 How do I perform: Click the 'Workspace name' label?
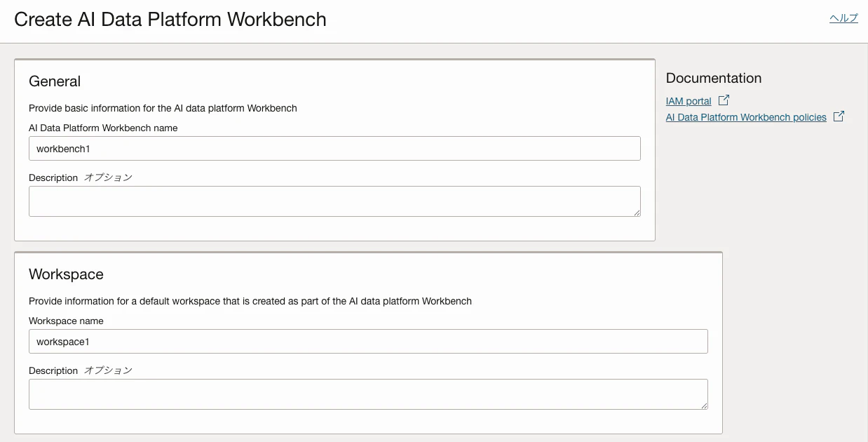click(66, 321)
